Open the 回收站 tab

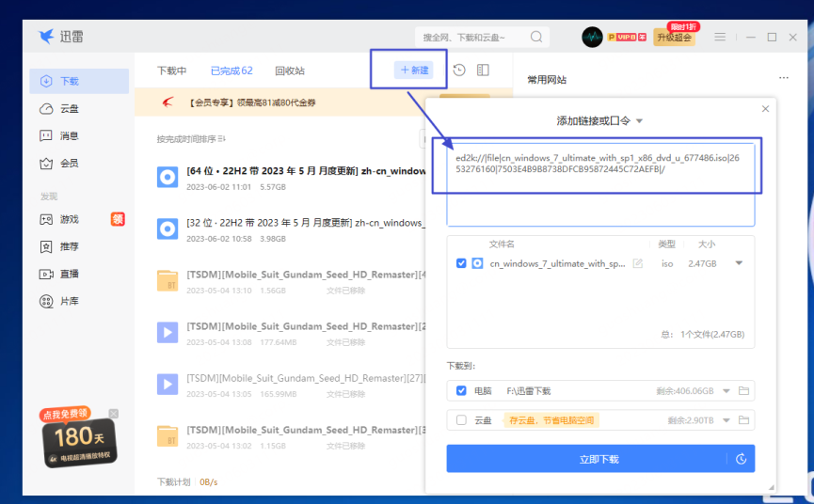[290, 71]
